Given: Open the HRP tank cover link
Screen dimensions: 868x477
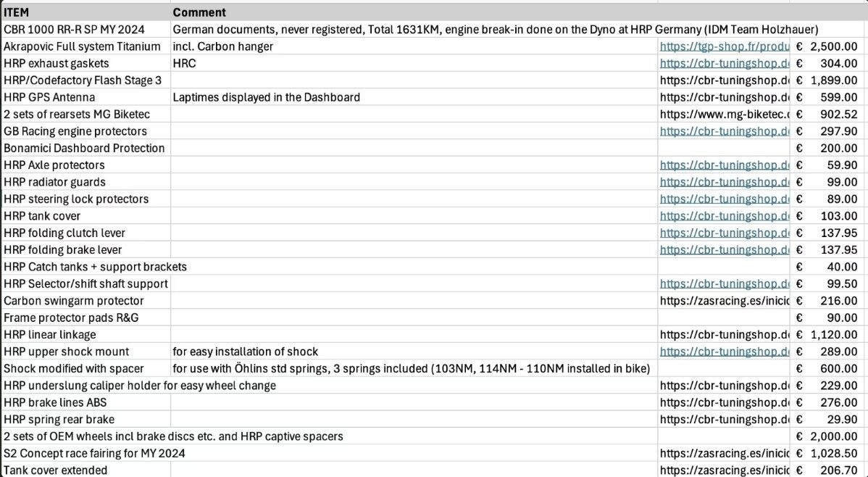Looking at the screenshot, I should click(x=724, y=216).
